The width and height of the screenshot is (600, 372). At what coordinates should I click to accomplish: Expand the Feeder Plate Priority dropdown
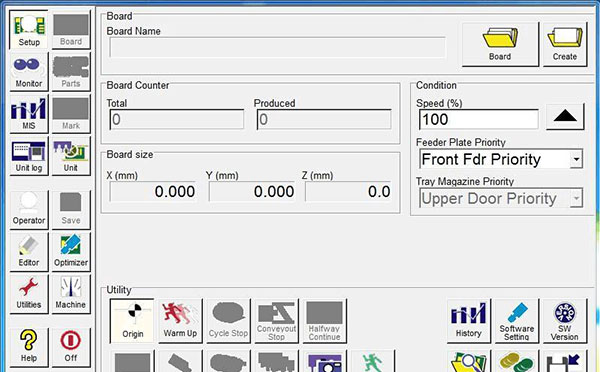click(x=576, y=159)
